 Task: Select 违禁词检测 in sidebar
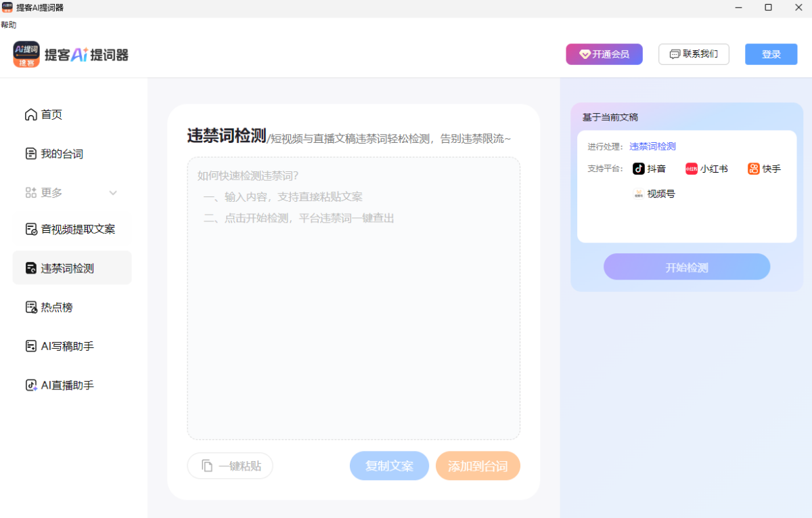point(72,268)
